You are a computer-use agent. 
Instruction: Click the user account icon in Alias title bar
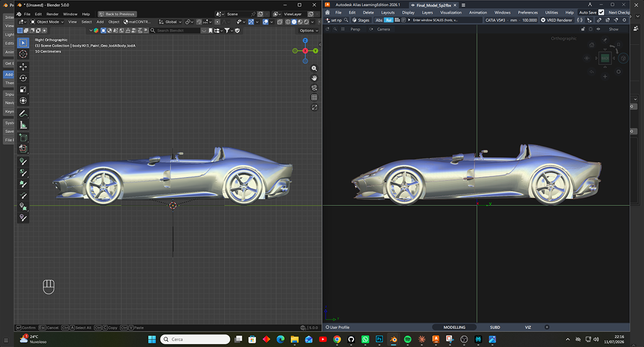pos(590,5)
